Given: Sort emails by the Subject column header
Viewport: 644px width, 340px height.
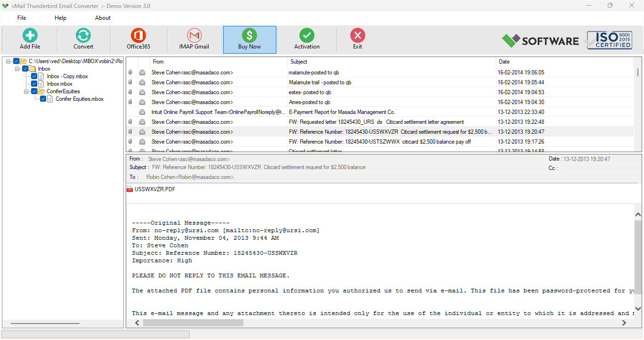Looking at the screenshot, I should pyautogui.click(x=392, y=62).
